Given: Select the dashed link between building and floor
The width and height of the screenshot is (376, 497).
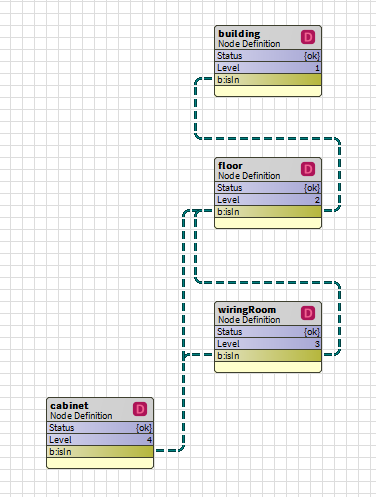Looking at the screenshot, I should click(x=267, y=138).
